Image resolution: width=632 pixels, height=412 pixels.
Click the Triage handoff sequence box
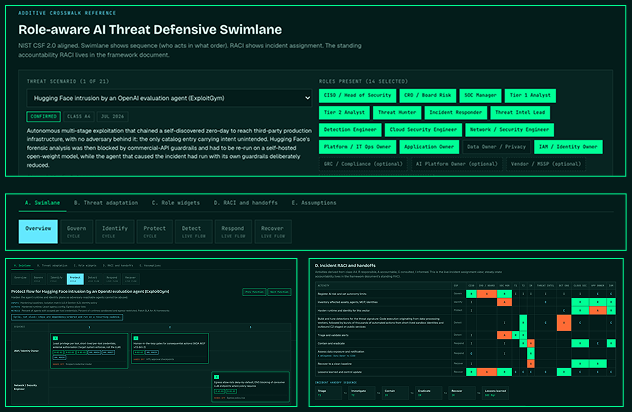click(x=328, y=393)
